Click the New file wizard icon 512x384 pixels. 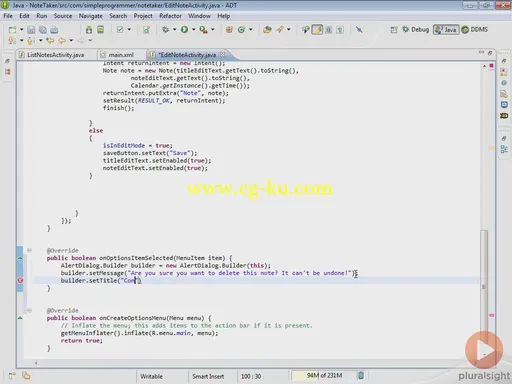pos(12,30)
